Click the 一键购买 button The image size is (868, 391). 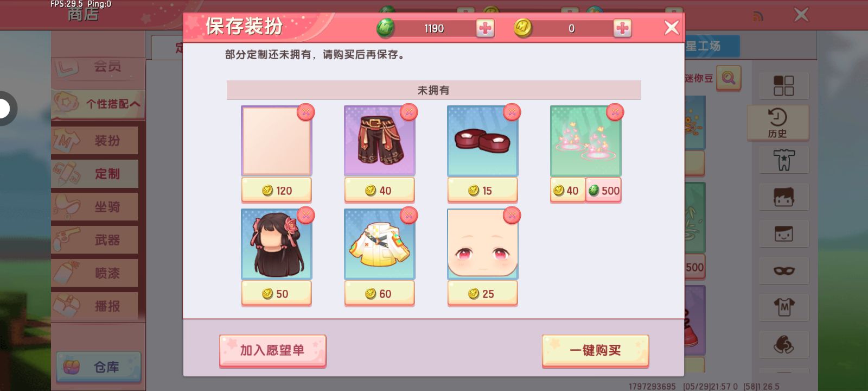(x=595, y=350)
